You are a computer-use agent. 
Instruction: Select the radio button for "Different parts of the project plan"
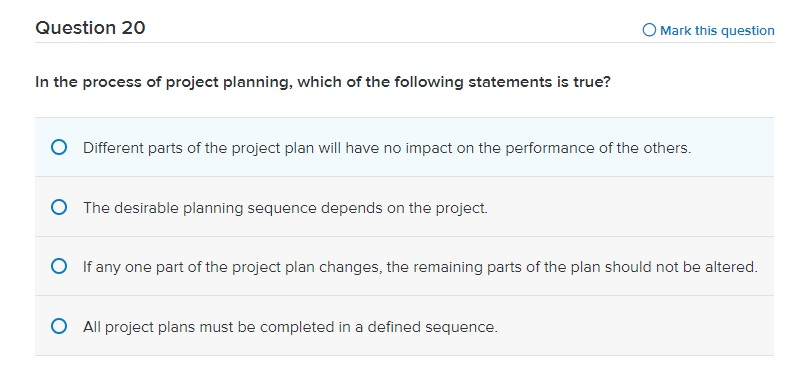(x=59, y=148)
